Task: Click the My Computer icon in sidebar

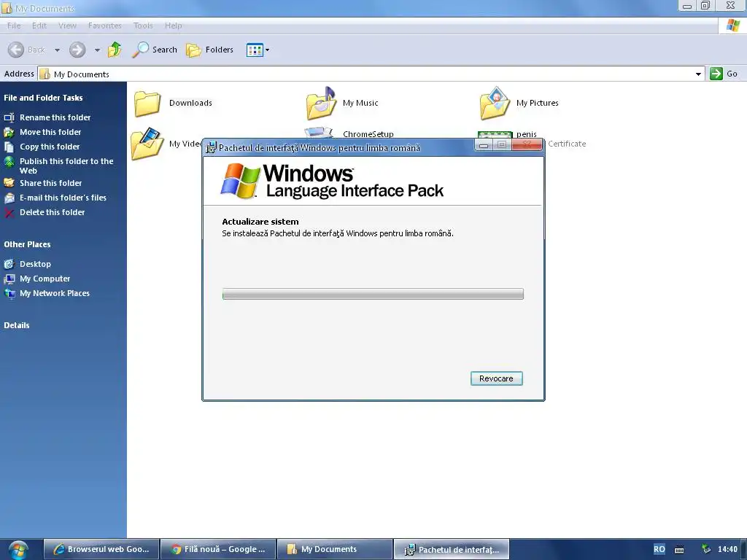Action: [9, 279]
